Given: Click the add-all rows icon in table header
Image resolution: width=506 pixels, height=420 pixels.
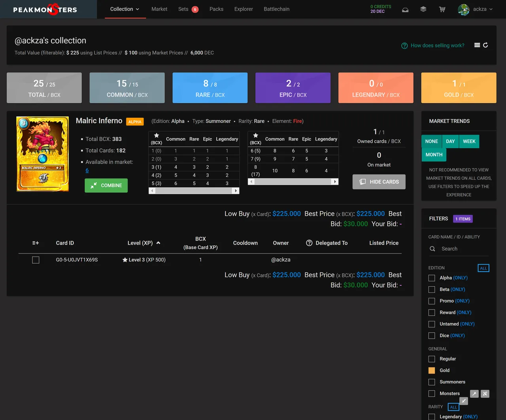Looking at the screenshot, I should (x=36, y=243).
